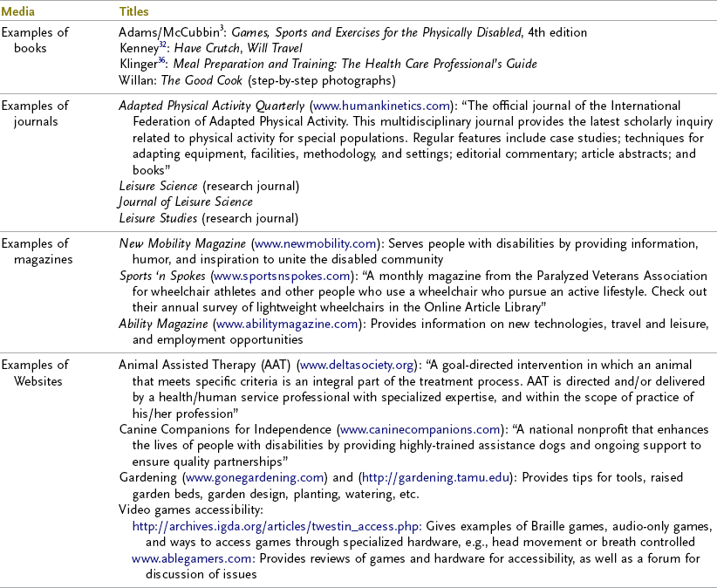Select the "Examples of magazines" row label
Image resolution: width=717 pixels, height=588 pixels.
tap(37, 251)
